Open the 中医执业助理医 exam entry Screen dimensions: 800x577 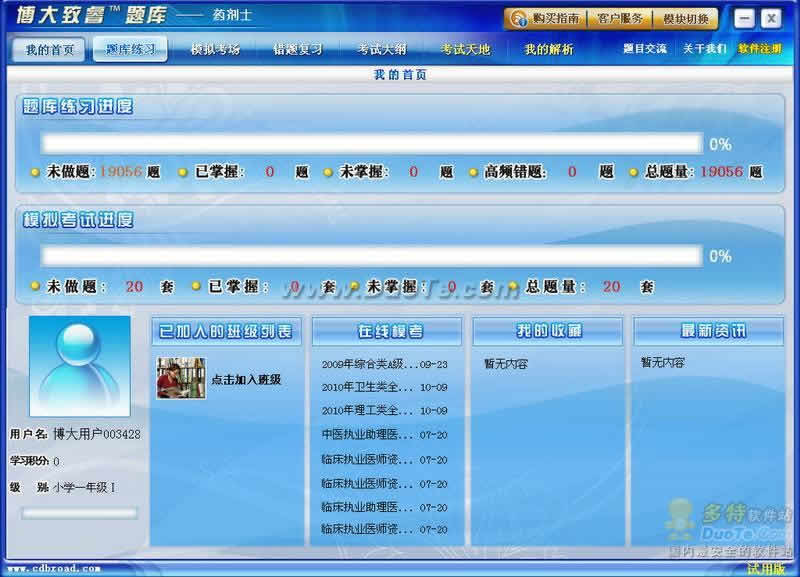coord(384,435)
